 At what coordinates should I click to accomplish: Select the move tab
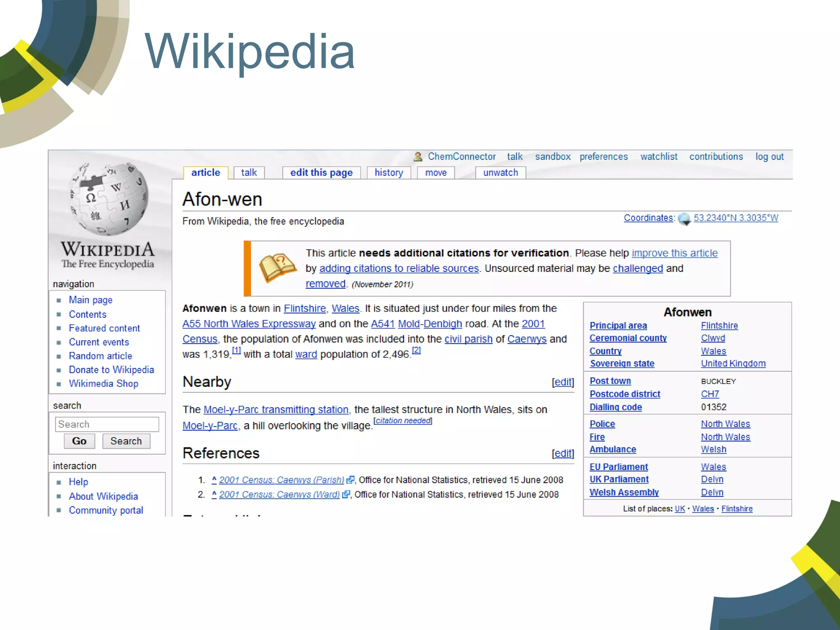(x=436, y=173)
